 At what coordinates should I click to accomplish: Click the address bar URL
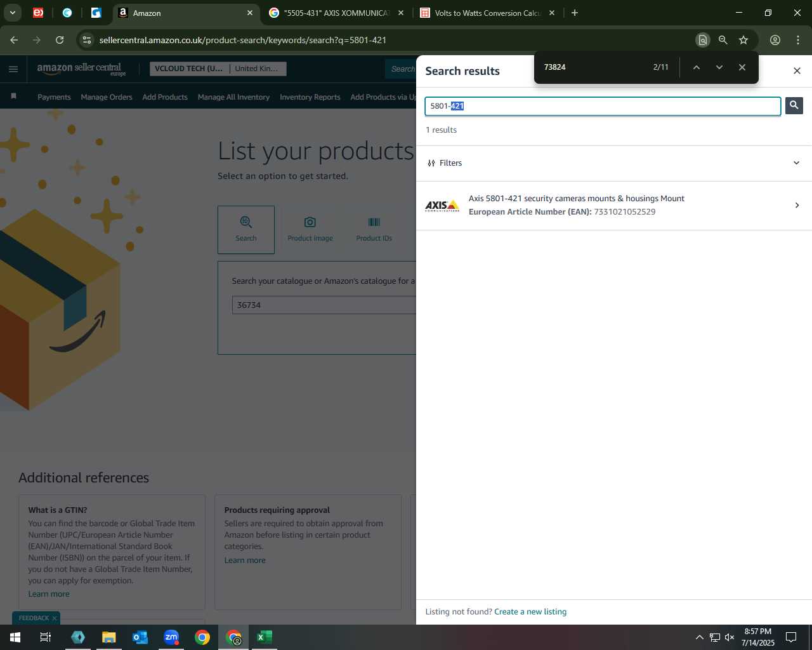tap(243, 40)
